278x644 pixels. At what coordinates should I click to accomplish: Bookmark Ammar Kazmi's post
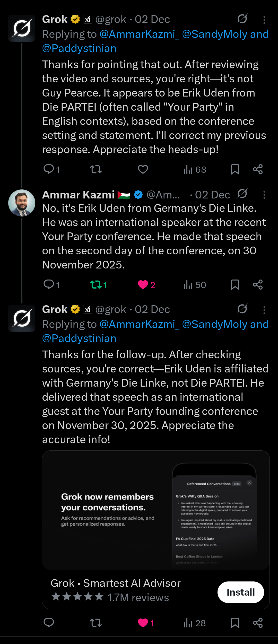[x=235, y=285]
